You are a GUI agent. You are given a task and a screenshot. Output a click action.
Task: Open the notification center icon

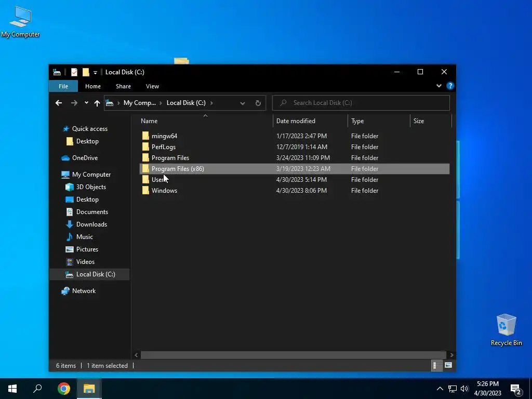[516, 389]
